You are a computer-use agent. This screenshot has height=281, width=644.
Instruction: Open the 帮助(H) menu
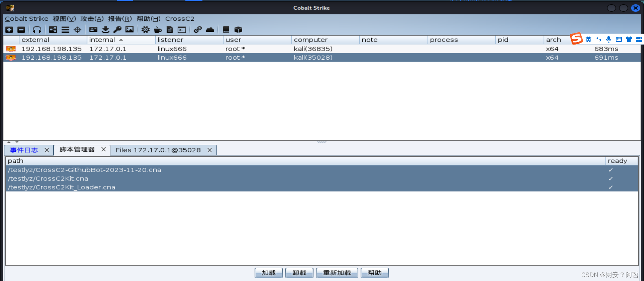(149, 19)
